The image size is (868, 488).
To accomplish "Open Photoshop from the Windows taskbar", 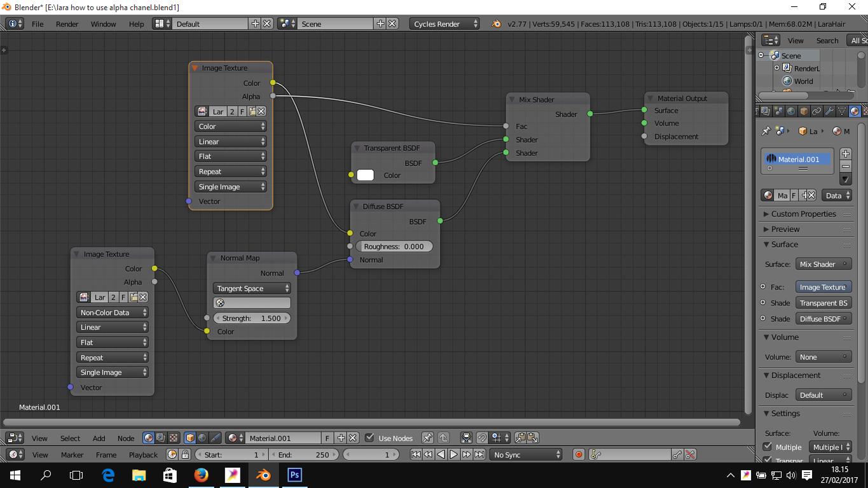I will click(x=294, y=475).
